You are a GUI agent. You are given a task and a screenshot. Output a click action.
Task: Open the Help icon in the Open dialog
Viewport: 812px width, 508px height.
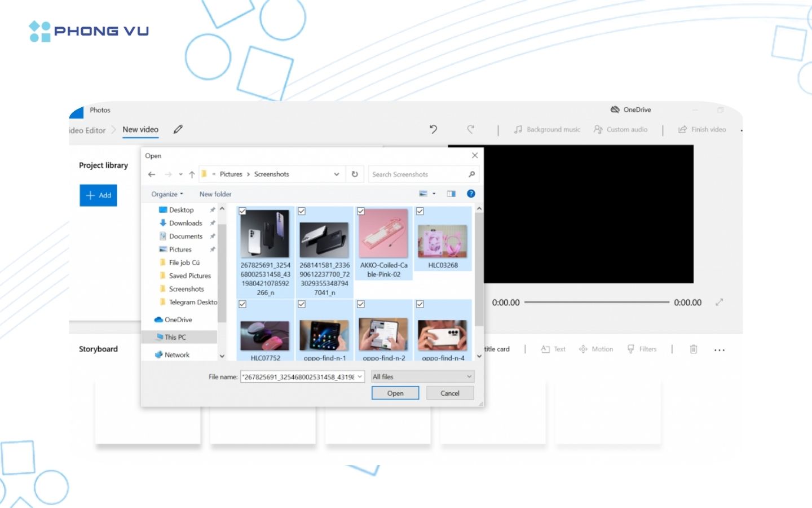point(471,194)
